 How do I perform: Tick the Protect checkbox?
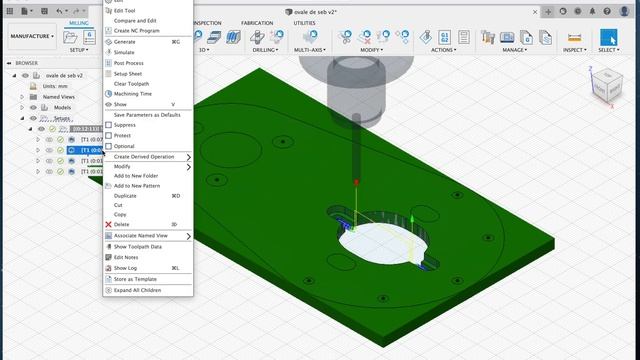pyautogui.click(x=109, y=135)
